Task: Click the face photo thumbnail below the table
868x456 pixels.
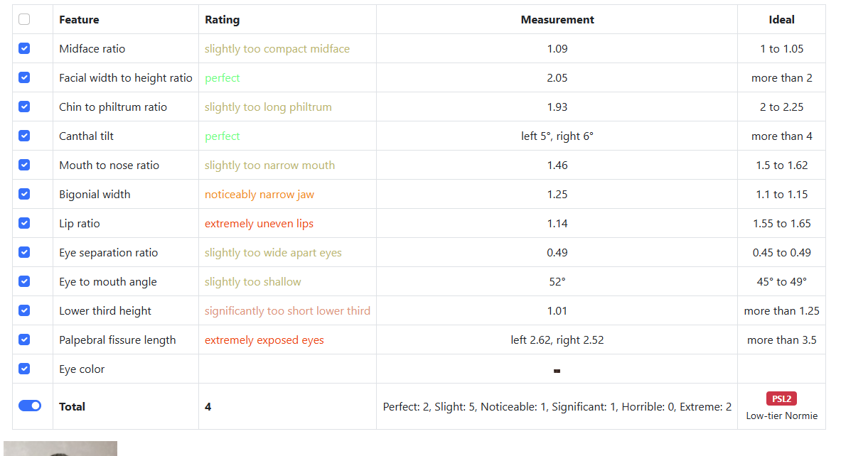Action: [x=60, y=448]
